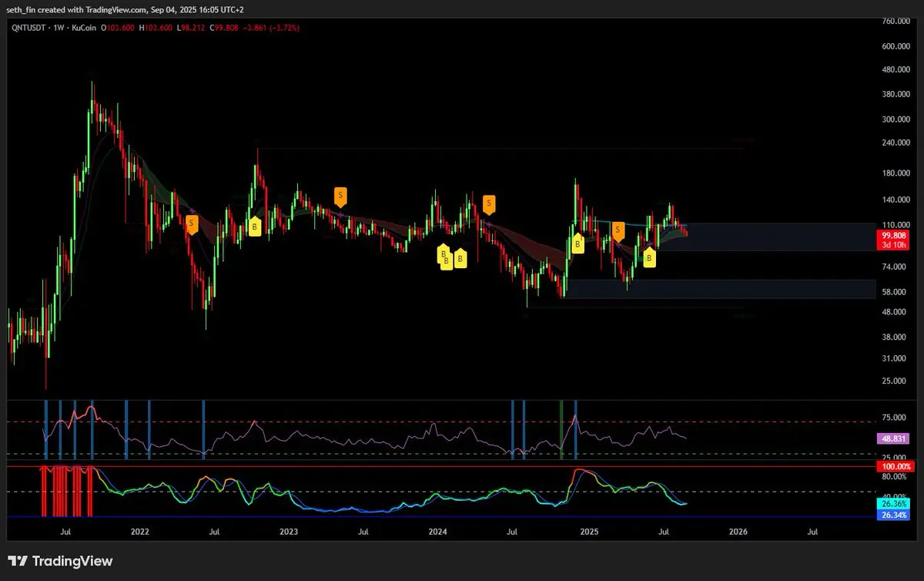
Task: Click the 2023 time axis label
Action: tap(289, 532)
